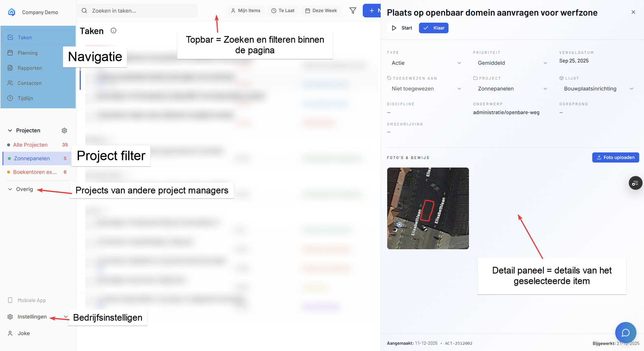644x351 pixels.
Task: Mark the task as Klaar
Action: 433,28
